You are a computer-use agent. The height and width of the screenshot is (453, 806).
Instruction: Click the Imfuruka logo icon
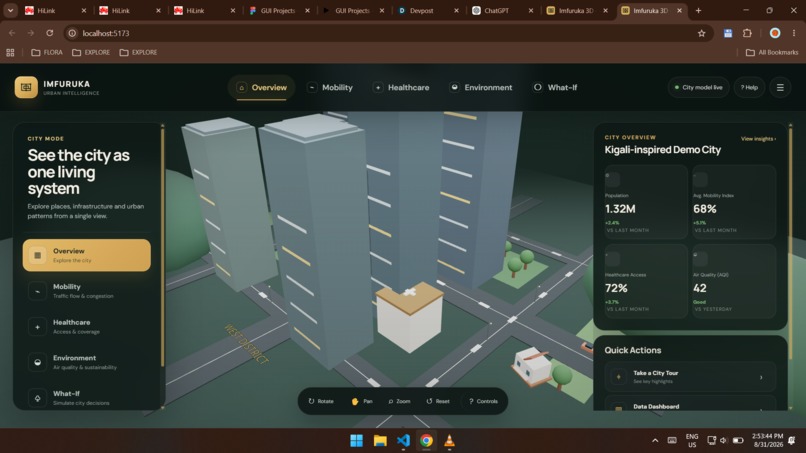26,87
